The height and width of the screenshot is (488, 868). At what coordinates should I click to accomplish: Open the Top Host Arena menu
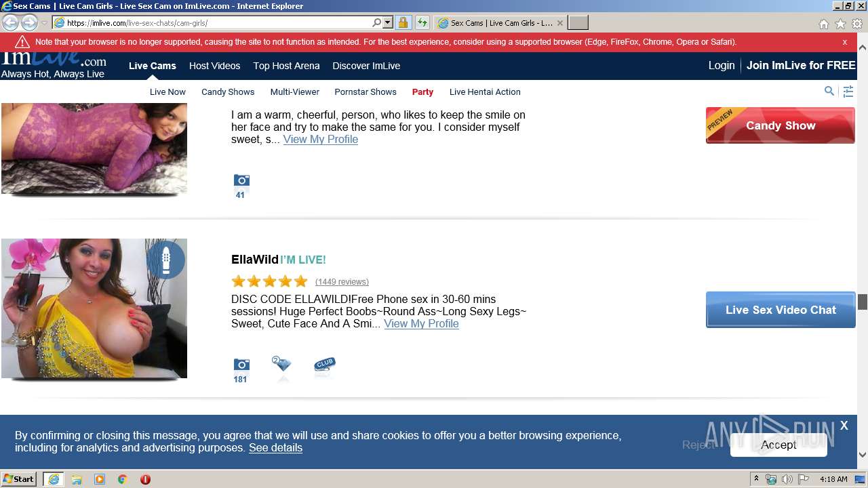click(286, 66)
